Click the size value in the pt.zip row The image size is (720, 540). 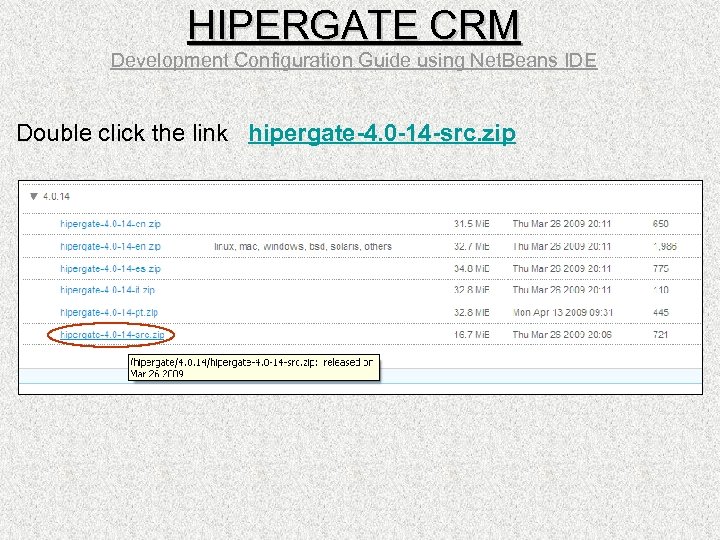click(x=472, y=313)
